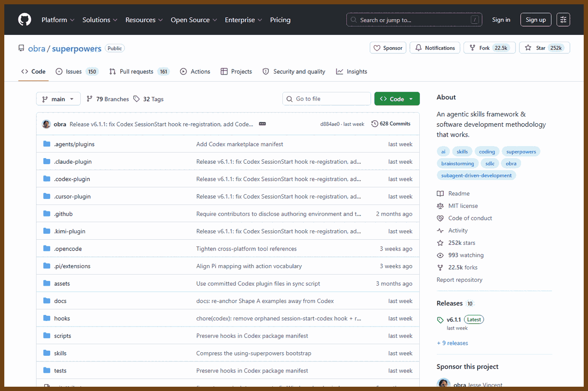Screen dimensions: 588x391
Task: Open the appearance settings icon beside Sign up
Action: coord(563,20)
